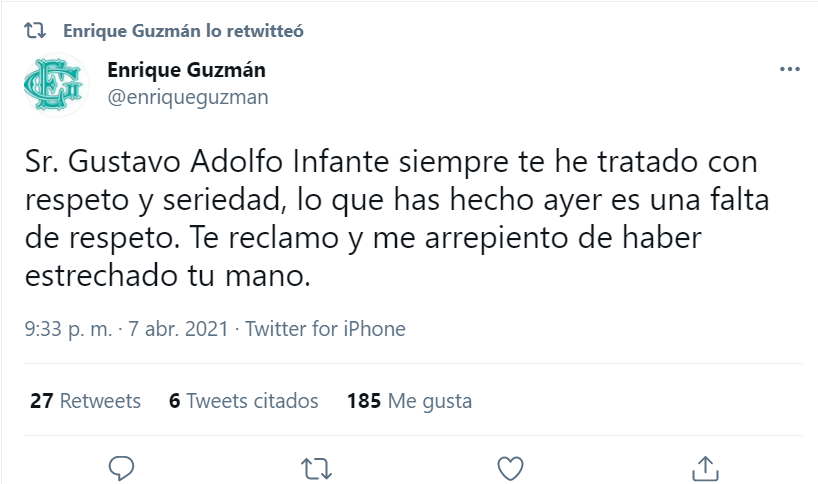Click the number 185 in likes count

tap(364, 401)
